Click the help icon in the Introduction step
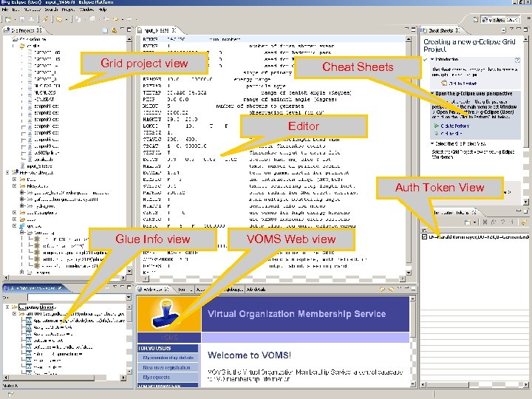 click(517, 60)
